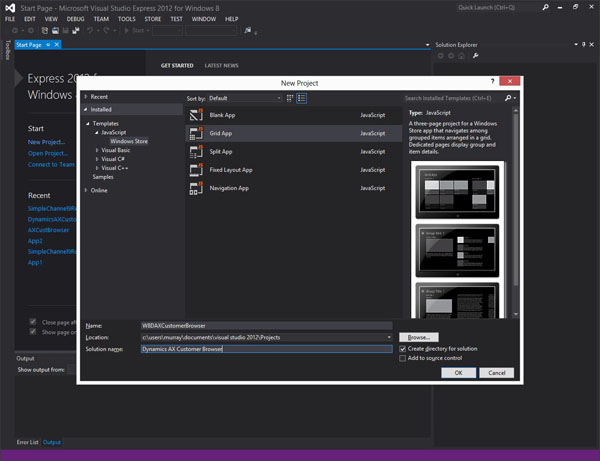Click the Undo toolbar icon
The height and width of the screenshot is (461, 600).
pyautogui.click(x=90, y=31)
